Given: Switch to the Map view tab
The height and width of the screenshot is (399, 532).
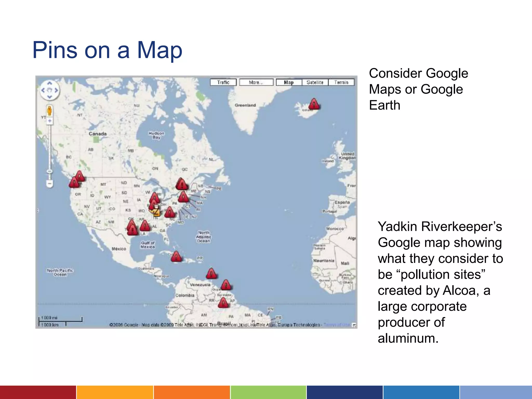Looking at the screenshot, I should point(289,82).
